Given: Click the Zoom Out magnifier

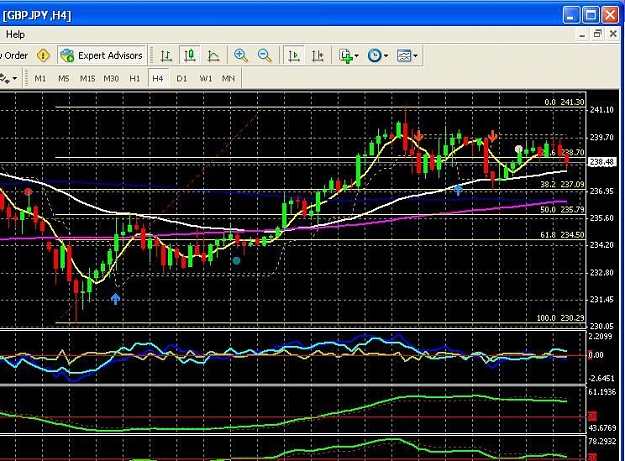Looking at the screenshot, I should point(265,55).
